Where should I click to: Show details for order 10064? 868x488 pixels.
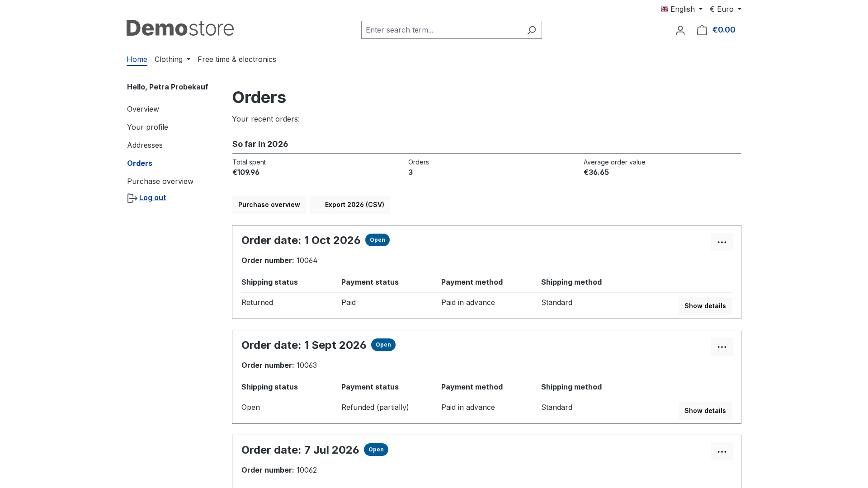(x=705, y=306)
